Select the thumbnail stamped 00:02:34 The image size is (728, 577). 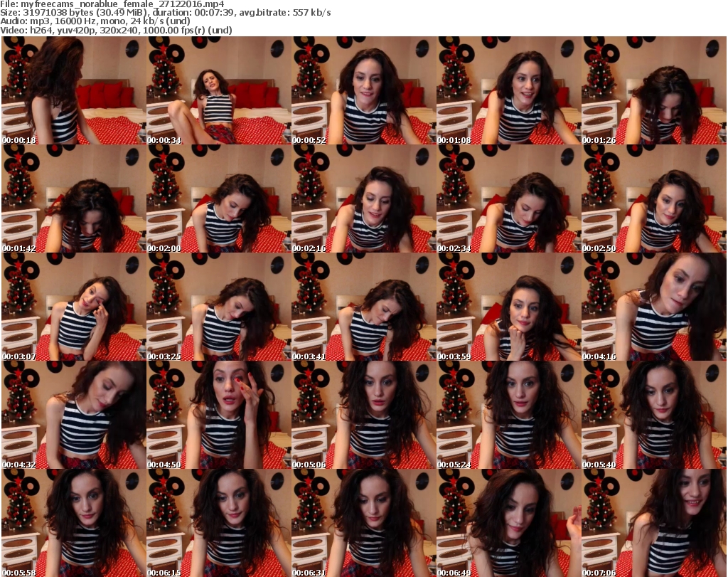tap(508, 198)
